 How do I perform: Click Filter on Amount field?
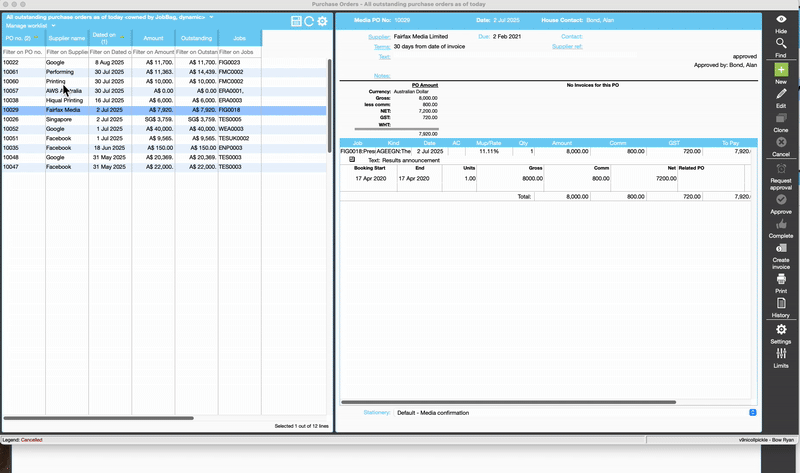pos(153,52)
